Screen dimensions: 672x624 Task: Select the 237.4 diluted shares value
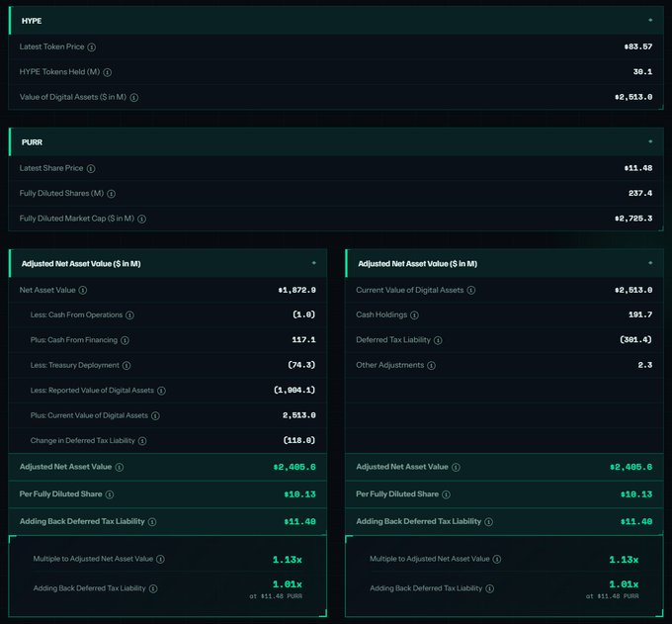(x=640, y=194)
